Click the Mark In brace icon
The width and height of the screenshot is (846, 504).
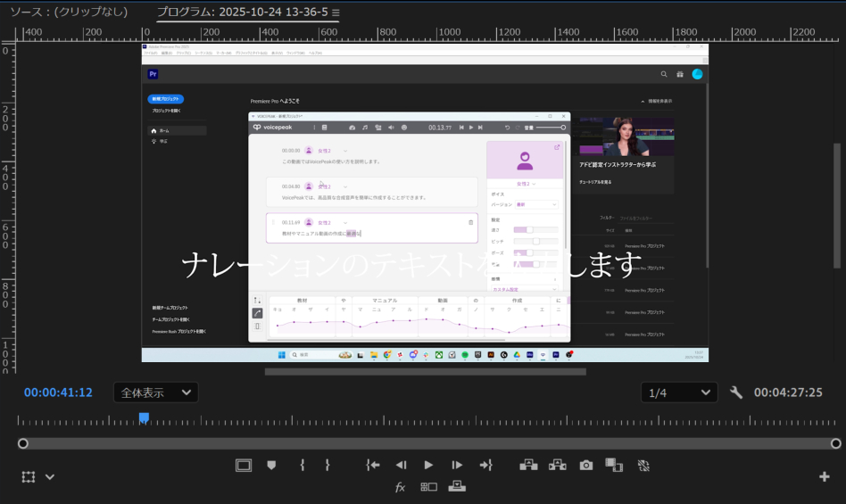(x=303, y=465)
